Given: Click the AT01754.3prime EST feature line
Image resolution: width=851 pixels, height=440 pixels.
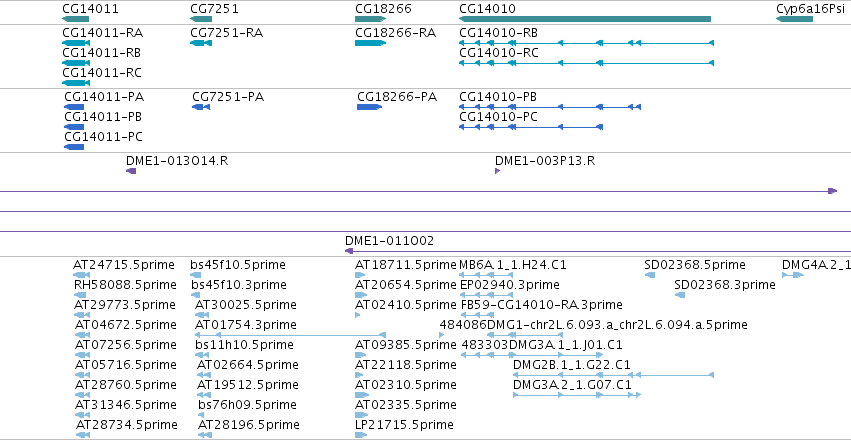Looking at the screenshot, I should pos(290,335).
